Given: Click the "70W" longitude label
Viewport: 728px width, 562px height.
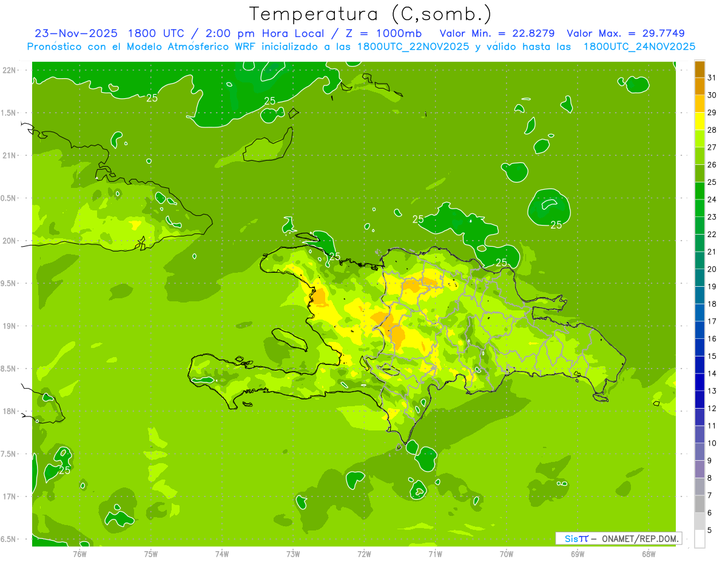Looking at the screenshot, I should (x=507, y=554).
